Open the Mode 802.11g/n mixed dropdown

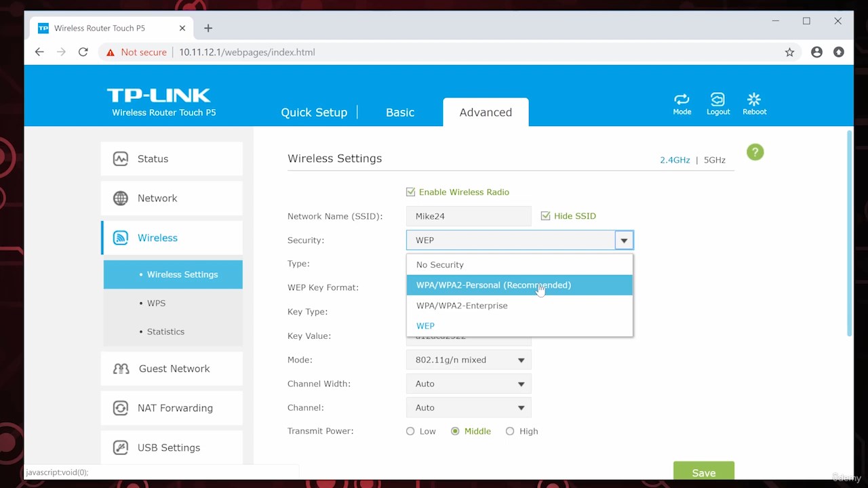coord(469,360)
